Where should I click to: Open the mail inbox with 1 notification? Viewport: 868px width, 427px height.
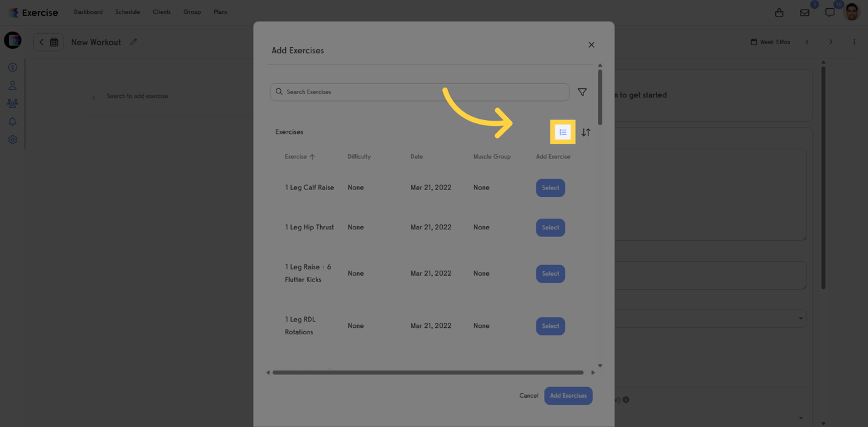804,11
